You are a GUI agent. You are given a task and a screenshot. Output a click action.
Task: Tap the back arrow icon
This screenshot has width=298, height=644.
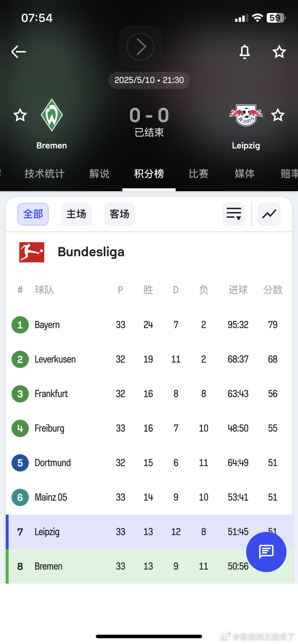coord(19,52)
